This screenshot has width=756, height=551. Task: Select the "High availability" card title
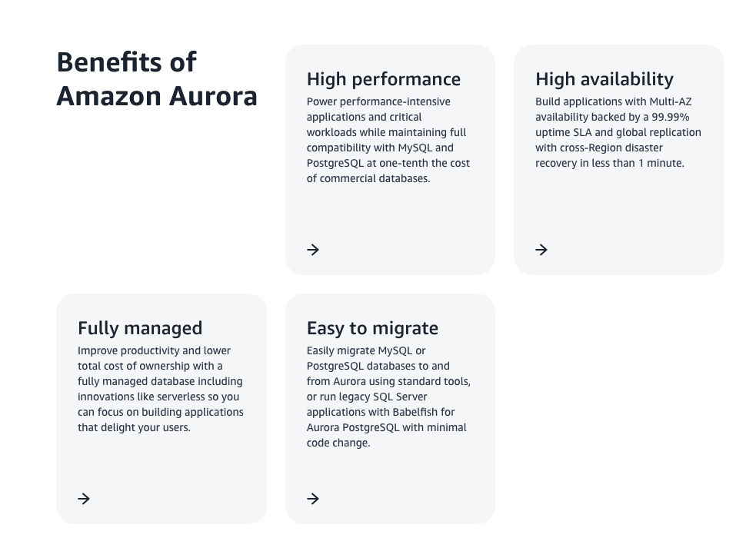click(604, 79)
